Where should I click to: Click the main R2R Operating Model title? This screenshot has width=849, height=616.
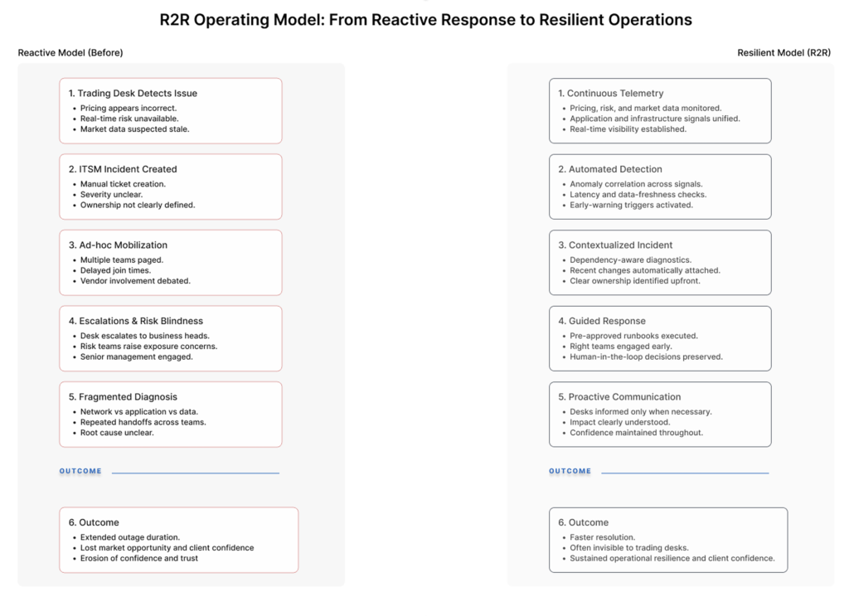[x=424, y=20]
